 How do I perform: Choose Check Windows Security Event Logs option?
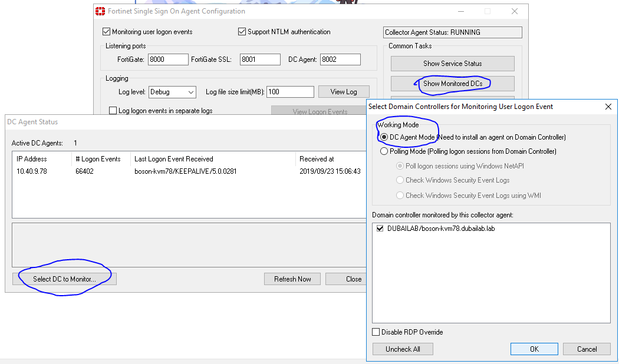point(400,180)
